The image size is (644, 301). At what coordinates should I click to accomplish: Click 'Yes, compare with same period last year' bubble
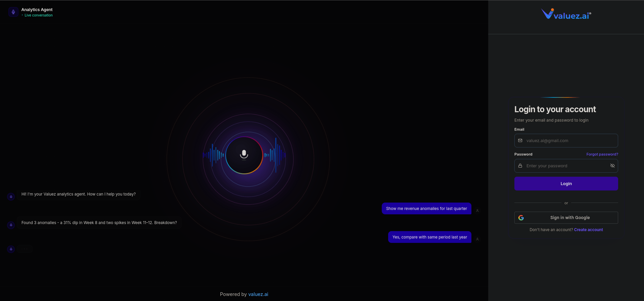430,237
